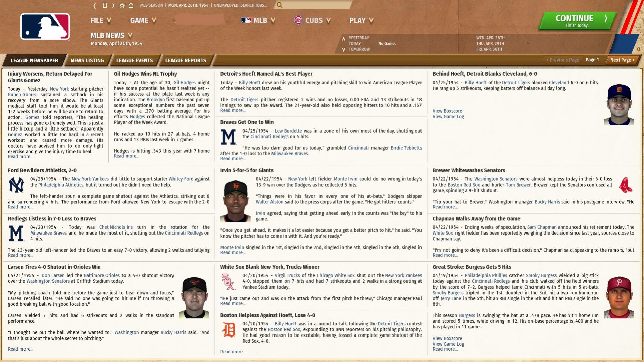
Task: Click Unemployed. Search Jobs link
Action: click(x=241, y=5)
